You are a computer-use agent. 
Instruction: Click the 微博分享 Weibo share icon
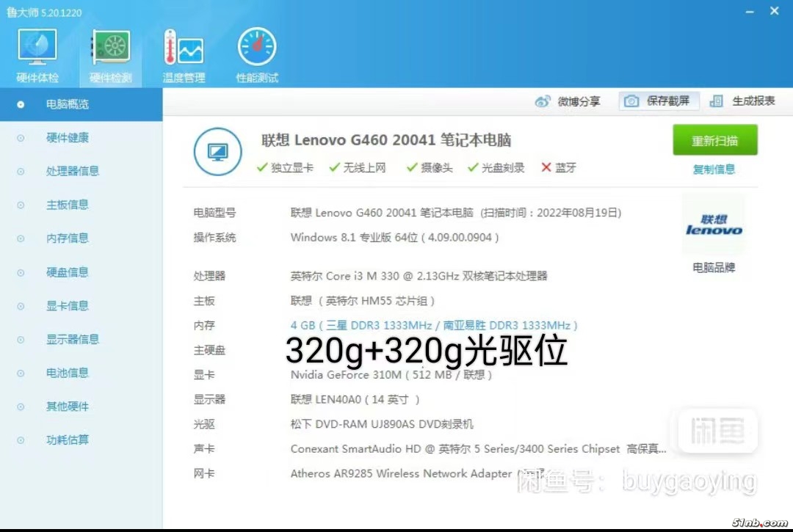point(543,101)
